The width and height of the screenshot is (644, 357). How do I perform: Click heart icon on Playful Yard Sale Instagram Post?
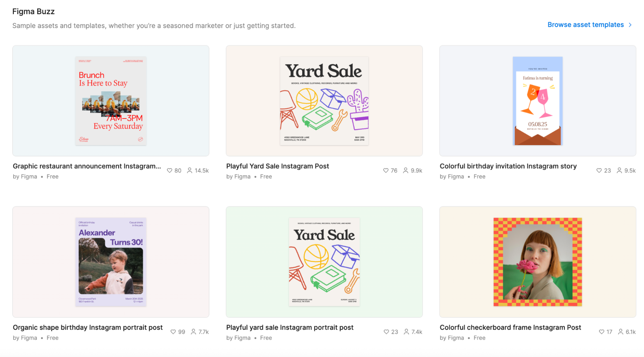pos(386,171)
